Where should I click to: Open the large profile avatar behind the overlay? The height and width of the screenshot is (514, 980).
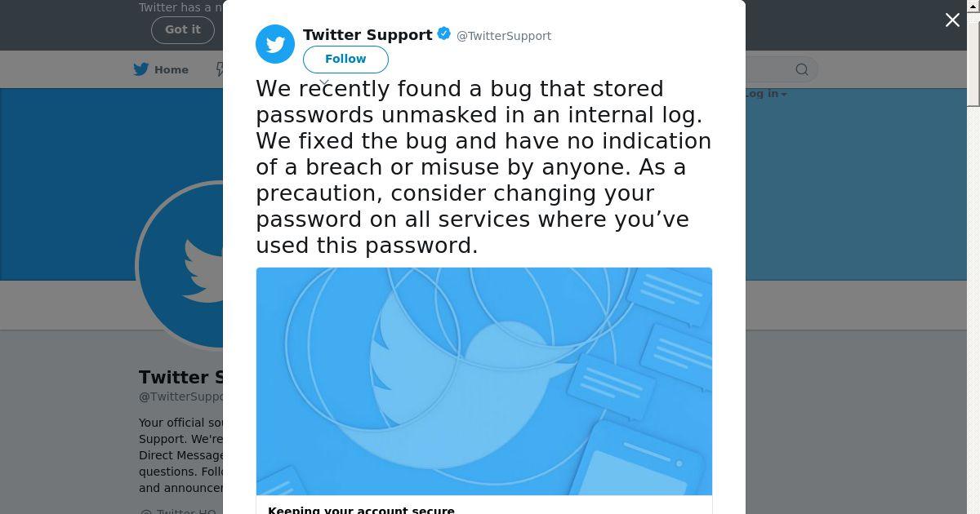pos(180,266)
